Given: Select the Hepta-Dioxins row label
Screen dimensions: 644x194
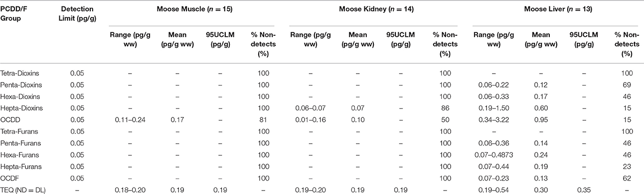Looking at the screenshot, I should click(x=22, y=108).
